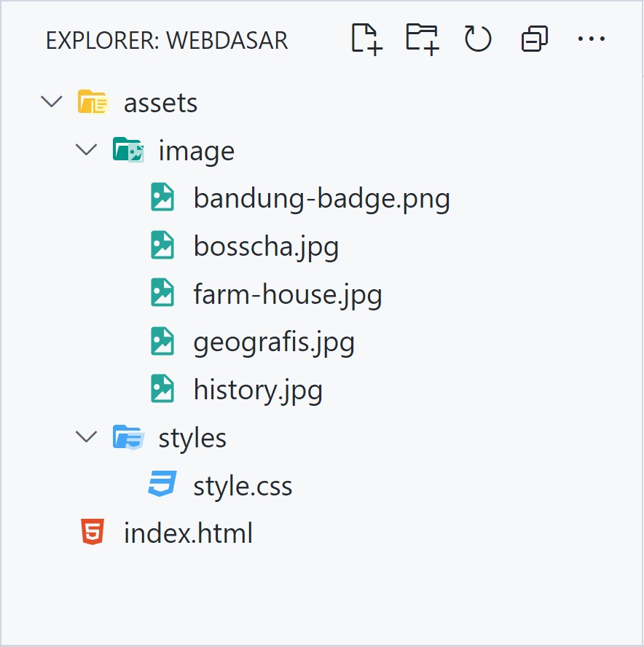Open bandung-badge.png file
Viewport: 644px width, 647px height.
[321, 198]
